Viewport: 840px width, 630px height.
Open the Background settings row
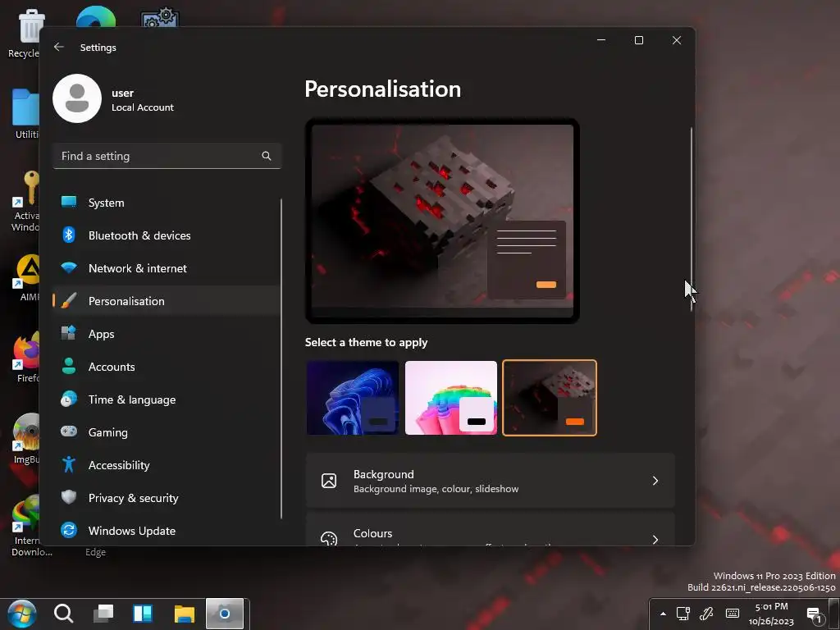(491, 481)
